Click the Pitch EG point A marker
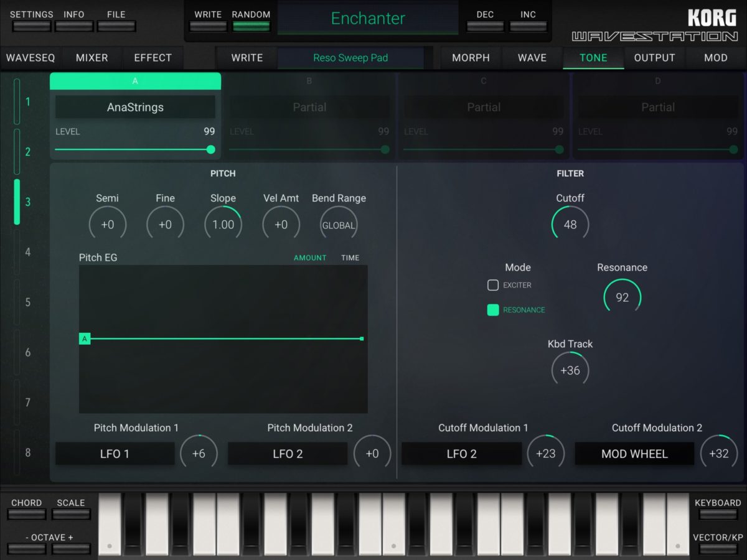This screenshot has height=560, width=747. click(x=85, y=338)
